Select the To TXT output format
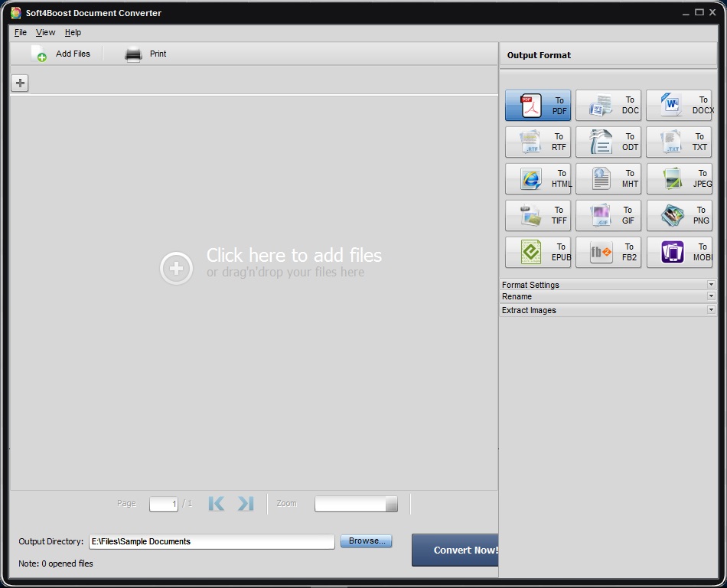The width and height of the screenshot is (727, 588). [x=679, y=142]
